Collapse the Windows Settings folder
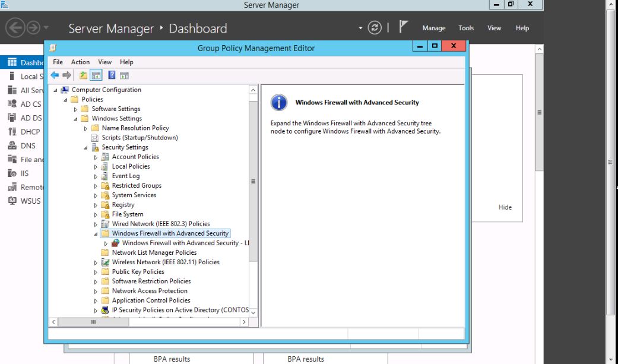The width and height of the screenshot is (618, 364). (x=75, y=119)
